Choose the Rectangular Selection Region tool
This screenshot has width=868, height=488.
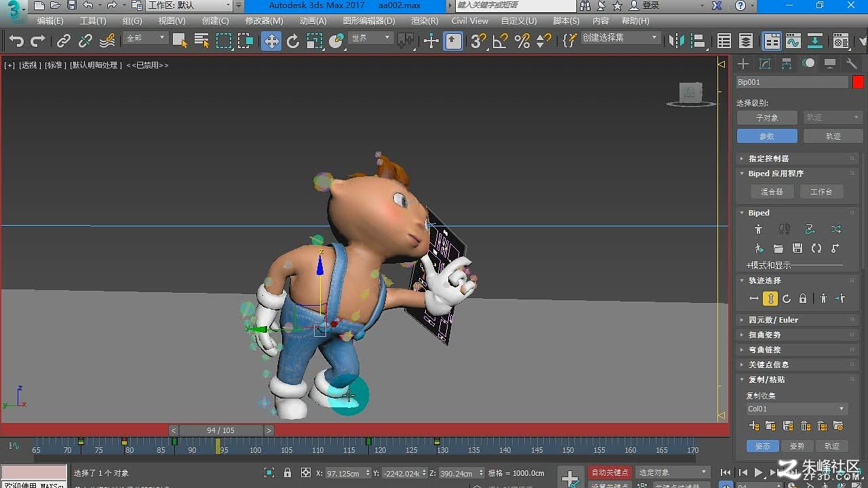coord(224,41)
